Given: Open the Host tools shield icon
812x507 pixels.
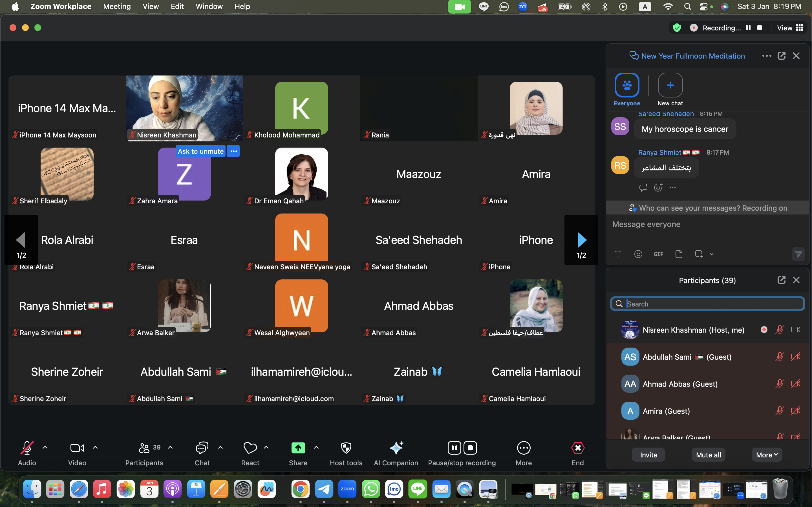Looking at the screenshot, I should (346, 448).
